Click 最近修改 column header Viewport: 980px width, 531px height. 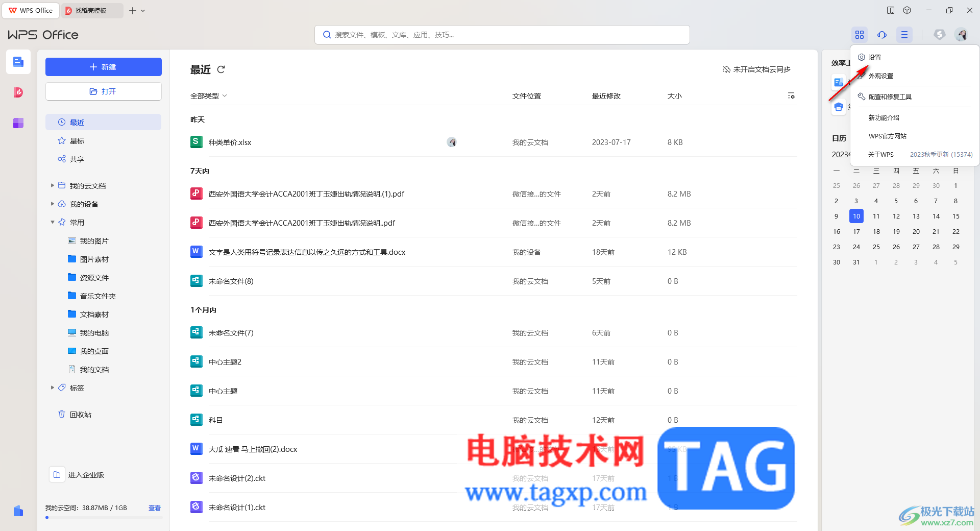pos(606,96)
